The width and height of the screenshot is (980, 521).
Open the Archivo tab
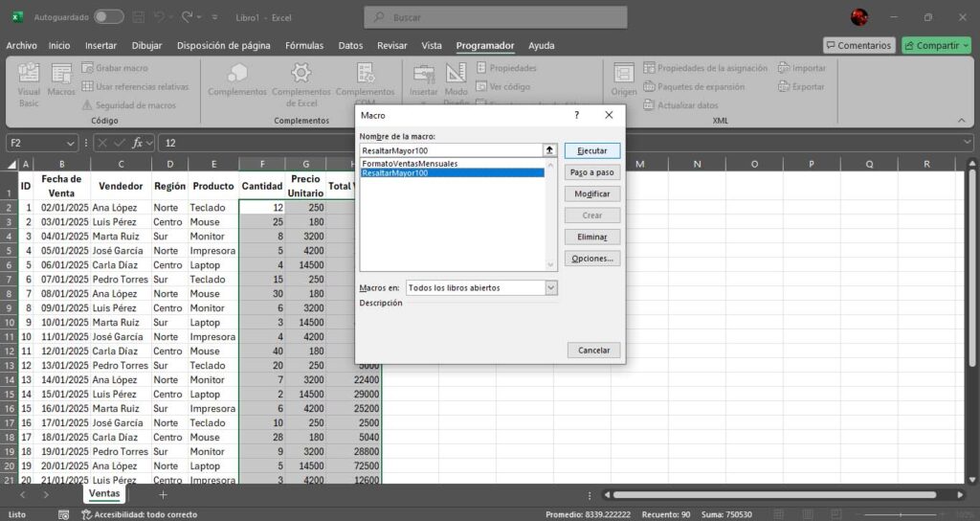(21, 45)
